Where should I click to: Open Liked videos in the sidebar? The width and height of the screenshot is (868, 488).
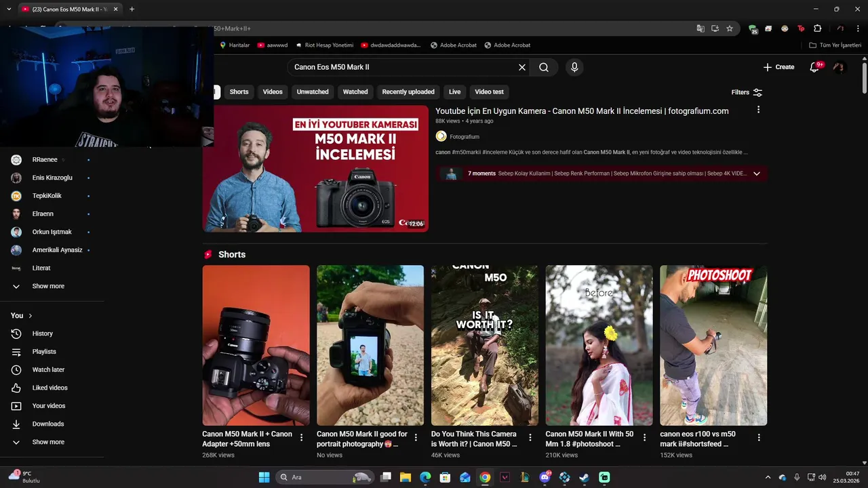[x=50, y=388]
